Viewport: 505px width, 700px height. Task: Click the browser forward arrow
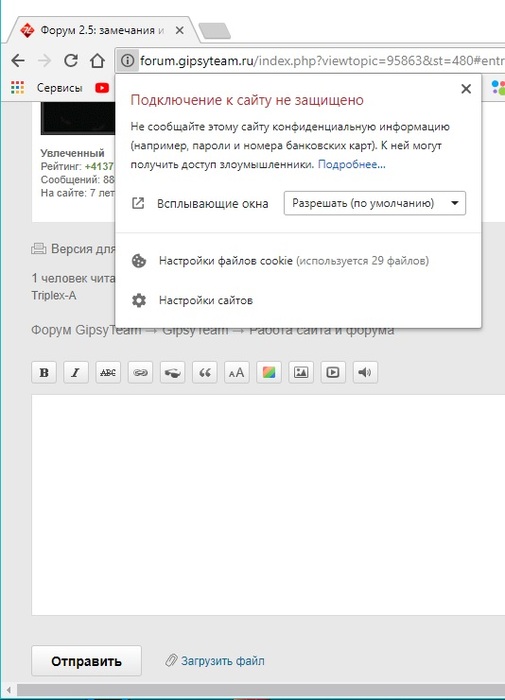[x=44, y=60]
